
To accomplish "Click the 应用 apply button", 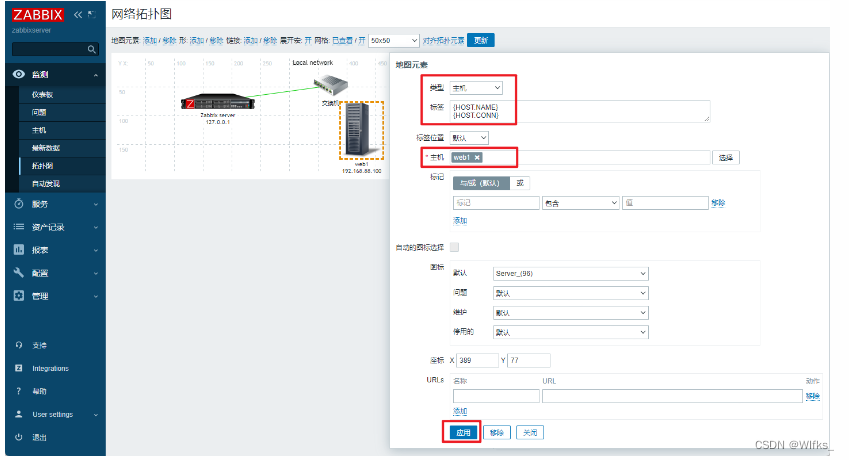I will point(463,432).
